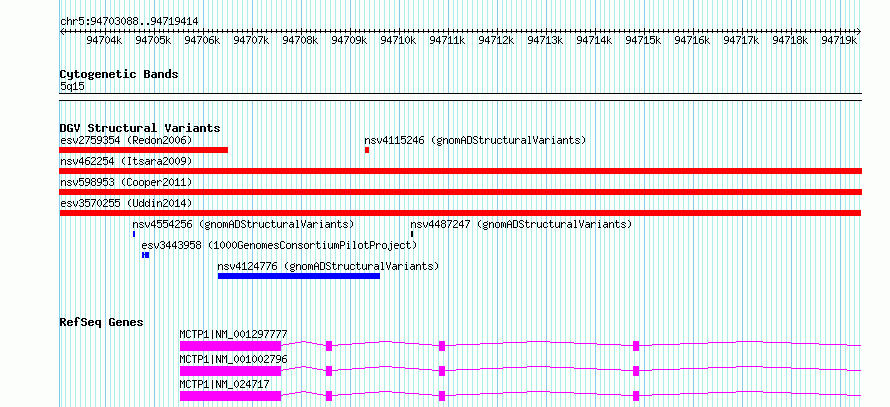Click the 94704k ruler tick label
The image size is (890, 407).
coord(104,40)
